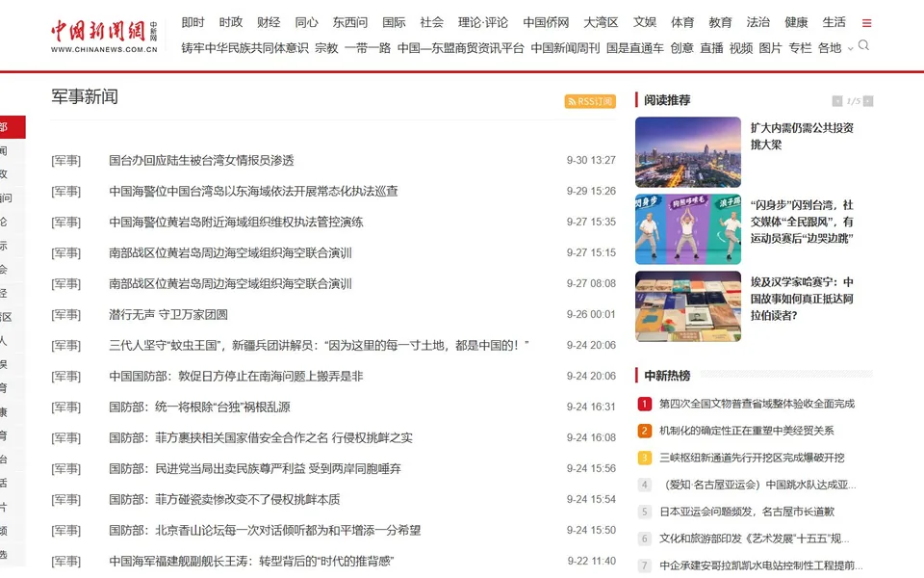Open article 中国海警位中国台湾岛以东海域巡查

tap(253, 191)
